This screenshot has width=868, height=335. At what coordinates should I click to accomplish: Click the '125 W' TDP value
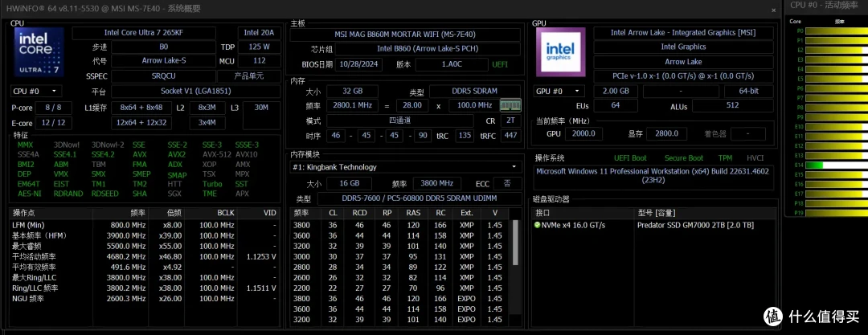click(x=259, y=47)
